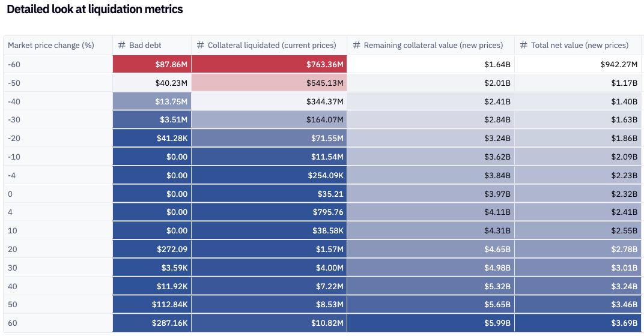
Task: Click the Bad debt column header label
Action: point(145,45)
